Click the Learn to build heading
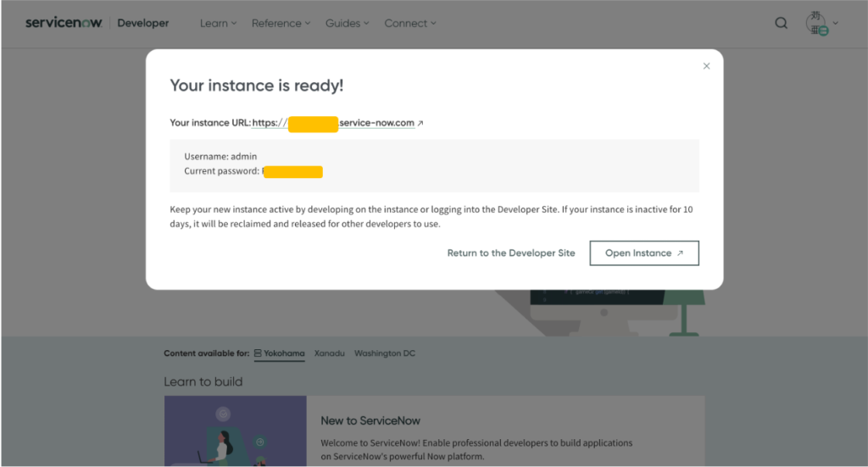 tap(203, 381)
